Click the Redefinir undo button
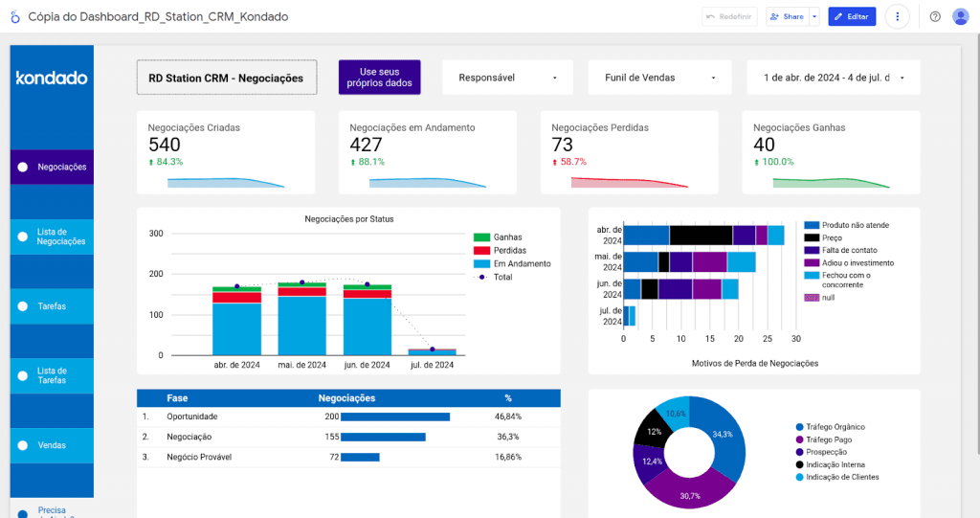Viewport: 980px width, 518px height. [x=729, y=17]
